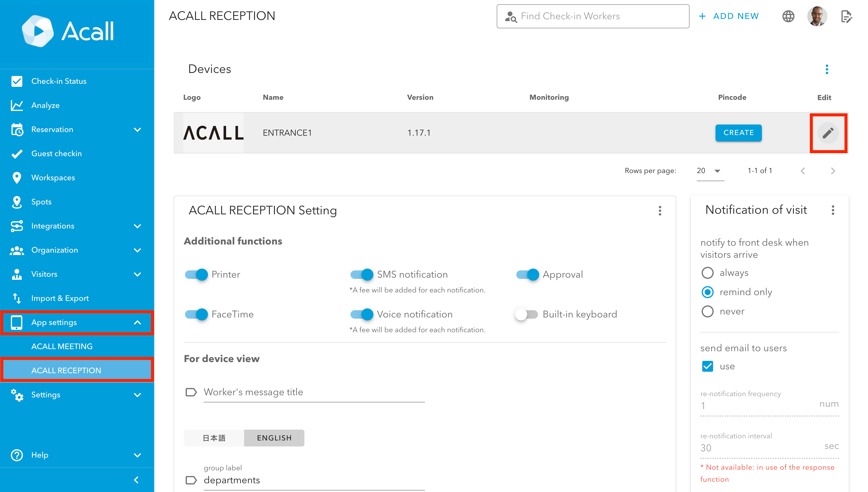Toggle the Approval switch

[527, 274]
